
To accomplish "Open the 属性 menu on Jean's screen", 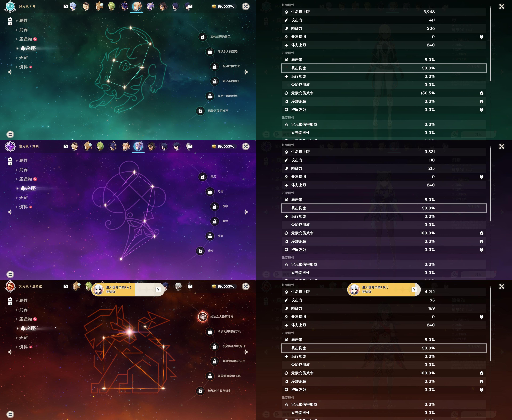I will click(23, 21).
